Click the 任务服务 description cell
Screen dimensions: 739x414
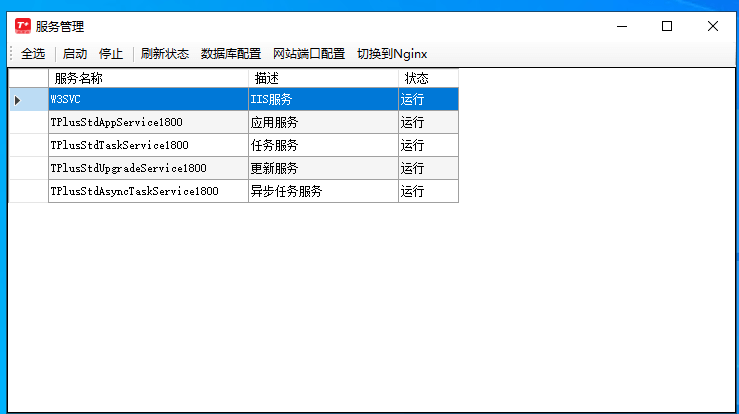[x=323, y=145]
